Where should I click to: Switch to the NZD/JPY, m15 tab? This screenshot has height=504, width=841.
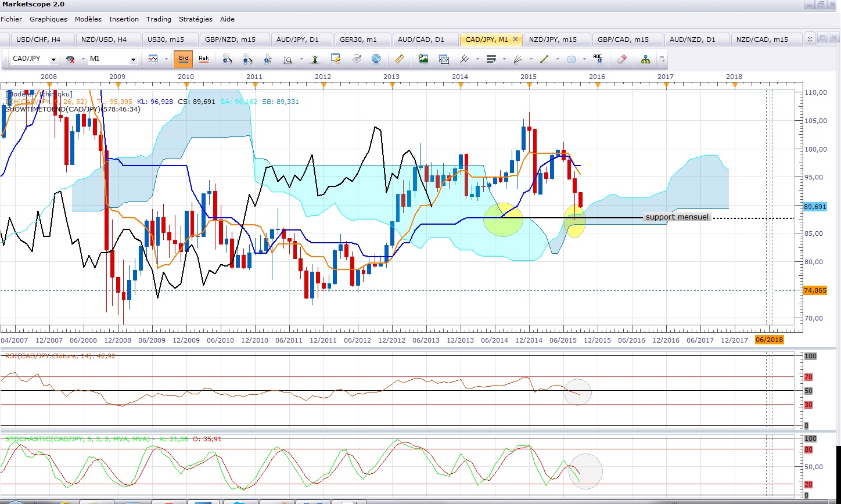point(556,39)
